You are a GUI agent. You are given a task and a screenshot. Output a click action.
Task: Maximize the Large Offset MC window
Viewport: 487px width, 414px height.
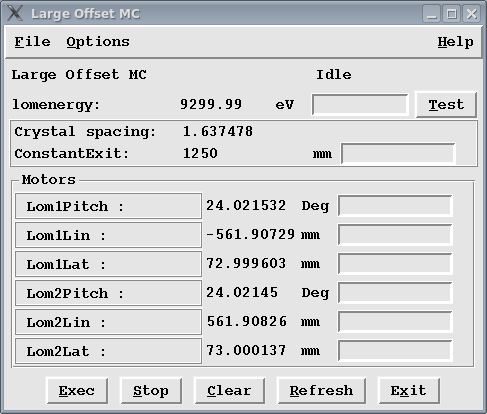(452, 14)
